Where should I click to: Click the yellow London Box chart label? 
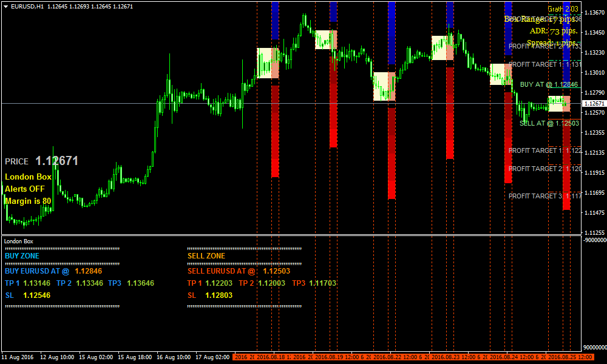click(x=28, y=177)
